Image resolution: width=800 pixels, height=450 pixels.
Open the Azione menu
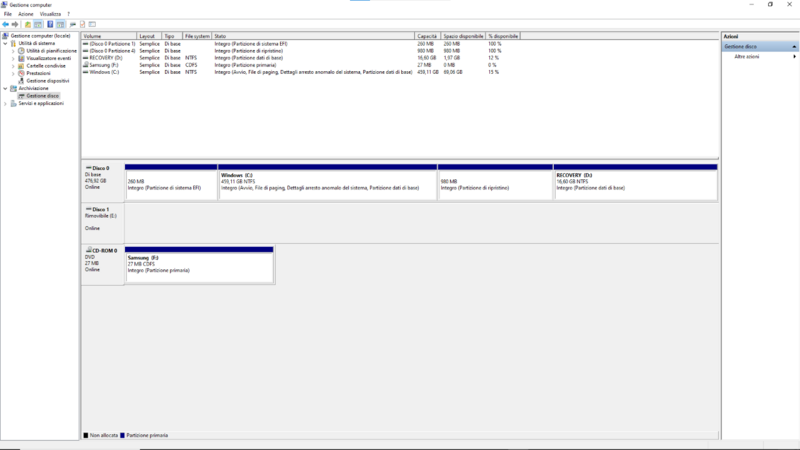pos(25,14)
